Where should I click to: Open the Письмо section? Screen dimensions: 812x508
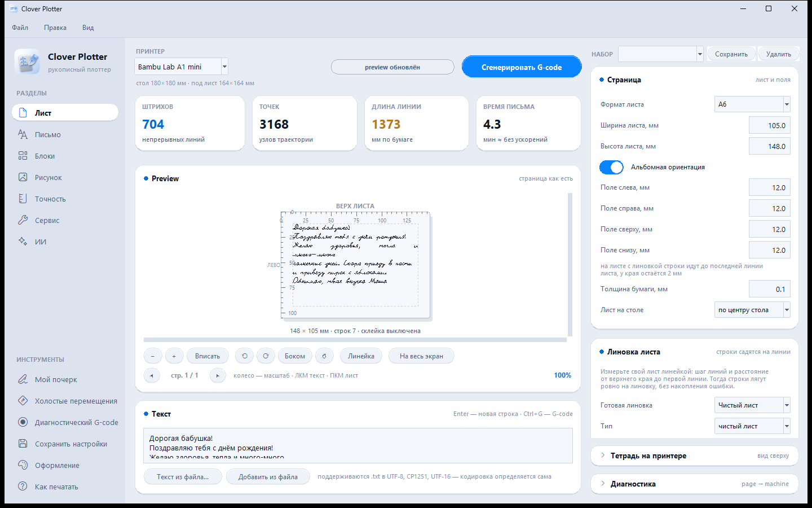(65, 134)
